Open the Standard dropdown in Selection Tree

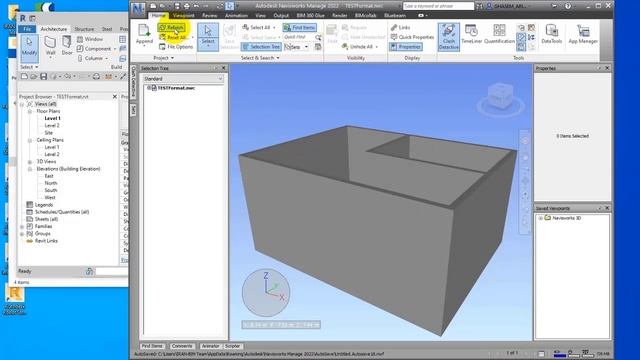click(x=183, y=78)
